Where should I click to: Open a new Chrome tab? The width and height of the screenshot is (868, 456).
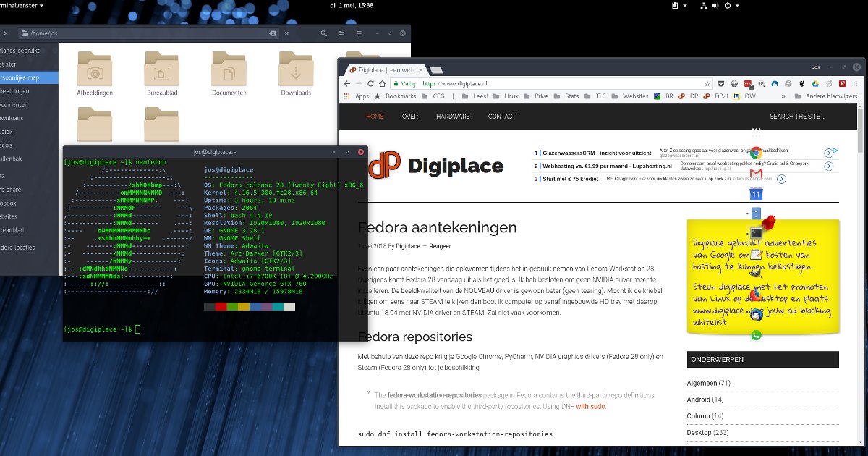tap(437, 70)
